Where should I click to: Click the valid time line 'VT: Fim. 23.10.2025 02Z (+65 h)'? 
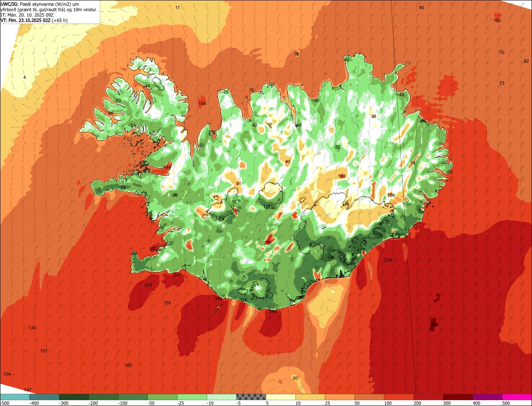pyautogui.click(x=34, y=20)
